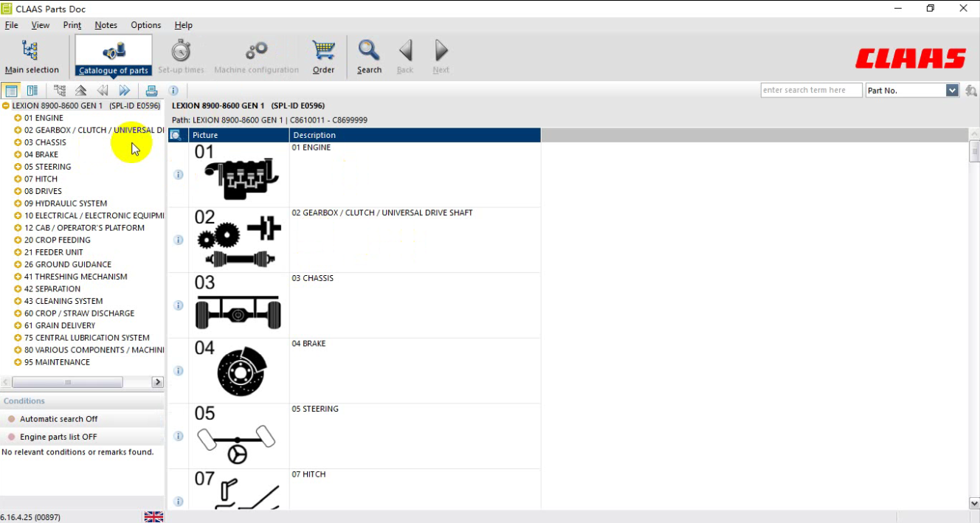980x523 pixels.
Task: Click the UK flag language icon
Action: (x=153, y=517)
